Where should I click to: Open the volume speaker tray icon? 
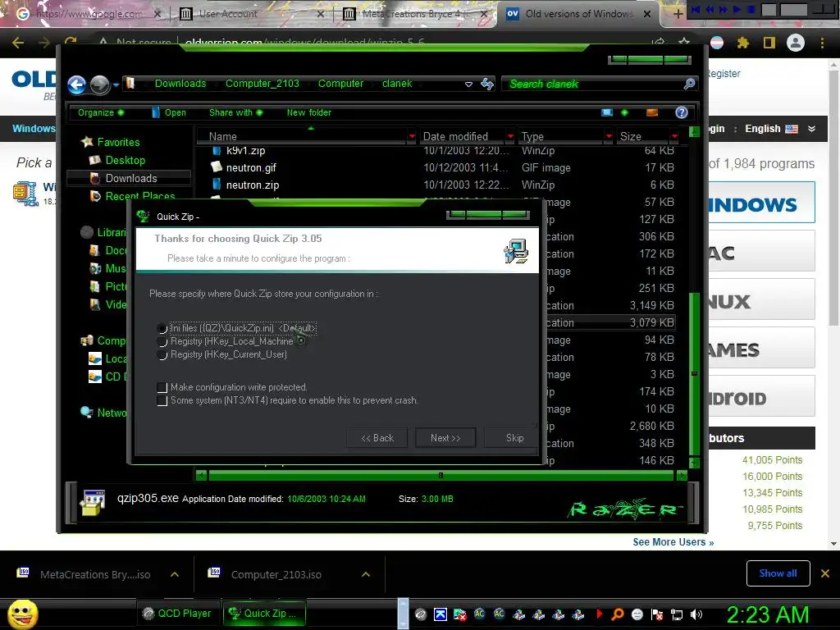click(x=696, y=614)
